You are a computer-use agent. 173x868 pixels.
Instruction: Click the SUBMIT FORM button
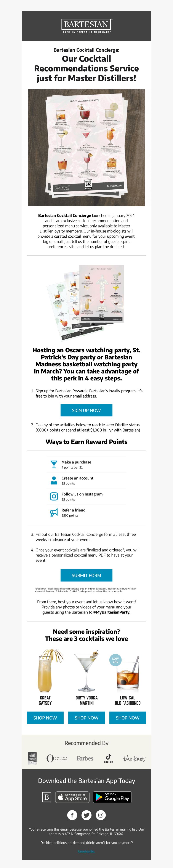pos(86,575)
